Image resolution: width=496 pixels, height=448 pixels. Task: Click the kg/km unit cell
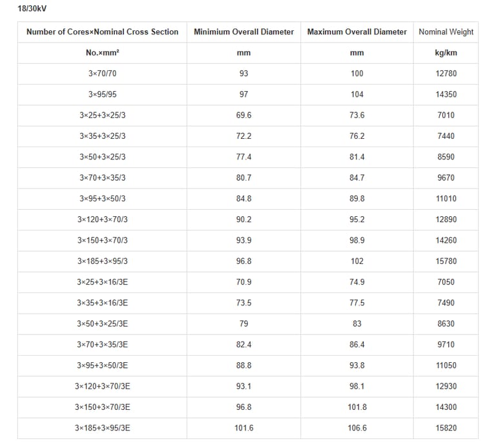click(446, 53)
